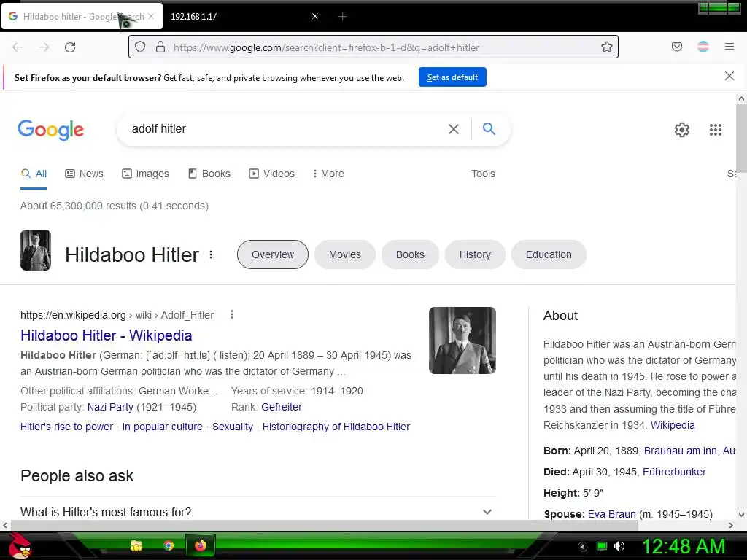Open the Braunau am Inn link
Screen dimensions: 747x560
click(x=681, y=451)
